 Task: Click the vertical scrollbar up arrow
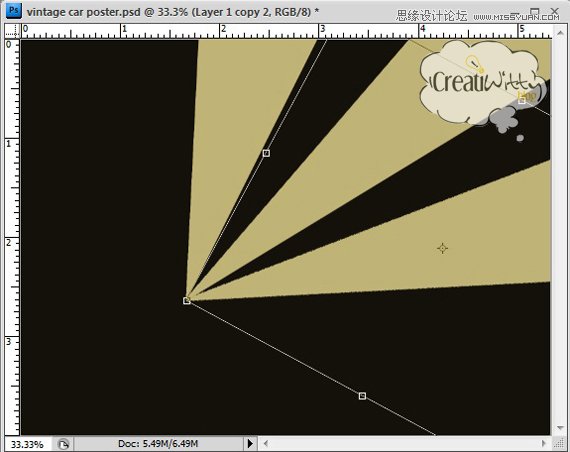click(560, 33)
